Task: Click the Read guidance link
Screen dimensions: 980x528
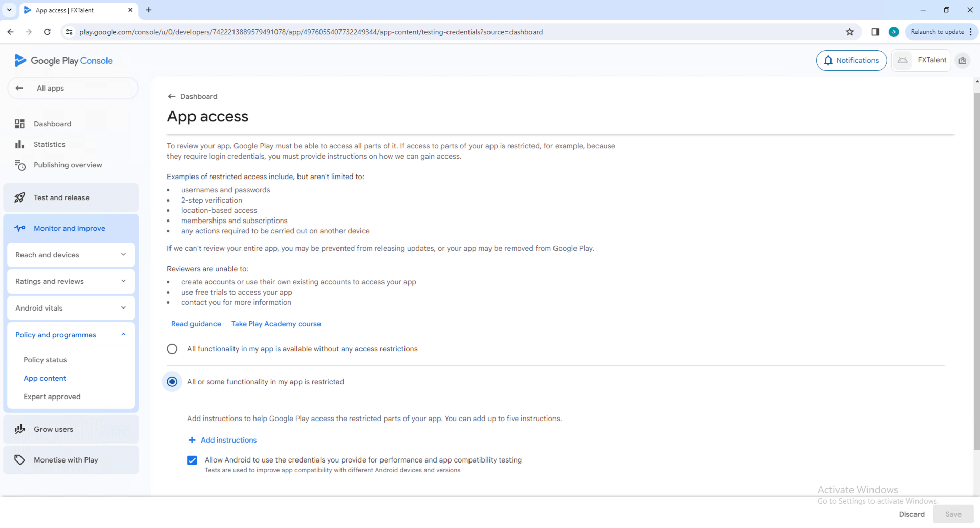Action: 196,324
